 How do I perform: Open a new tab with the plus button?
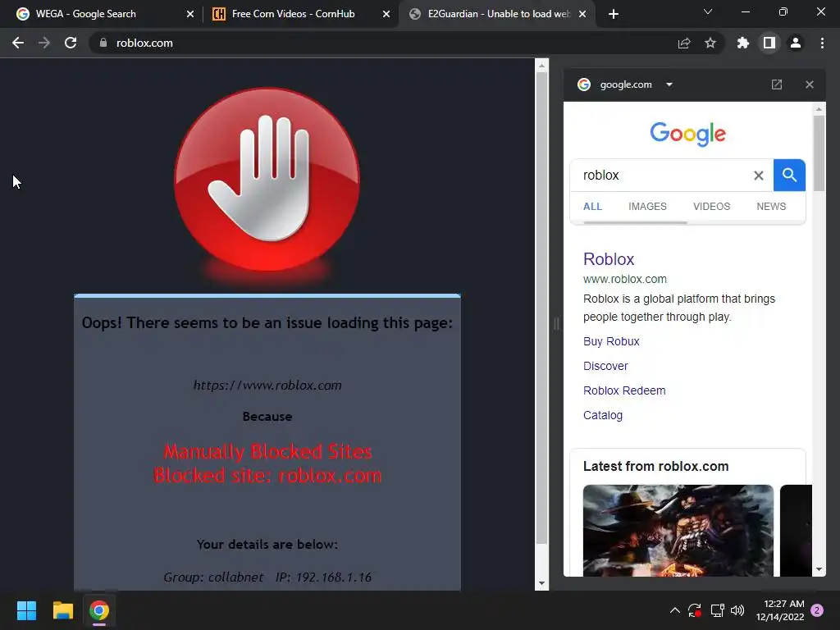[x=614, y=14]
